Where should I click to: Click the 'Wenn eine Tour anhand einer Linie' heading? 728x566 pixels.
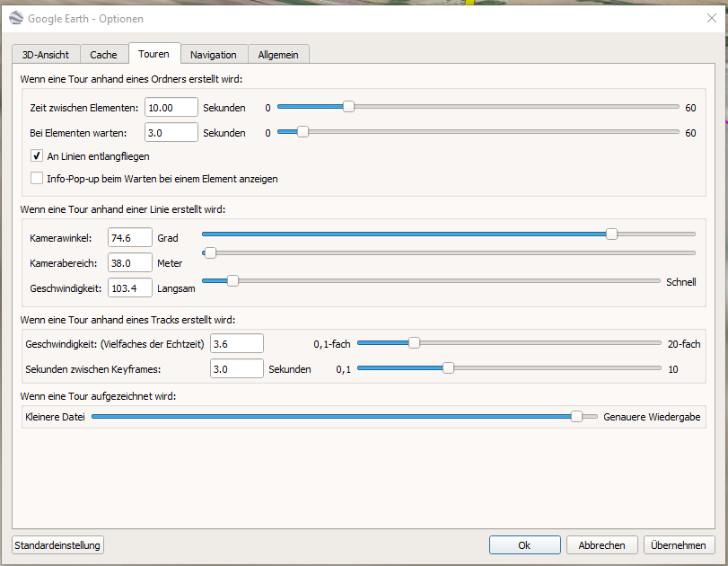pos(123,209)
